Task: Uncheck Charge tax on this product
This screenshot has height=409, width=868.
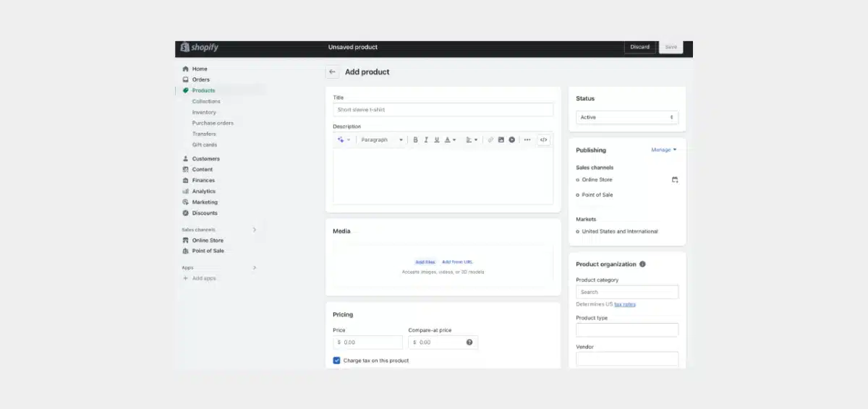Action: [336, 360]
